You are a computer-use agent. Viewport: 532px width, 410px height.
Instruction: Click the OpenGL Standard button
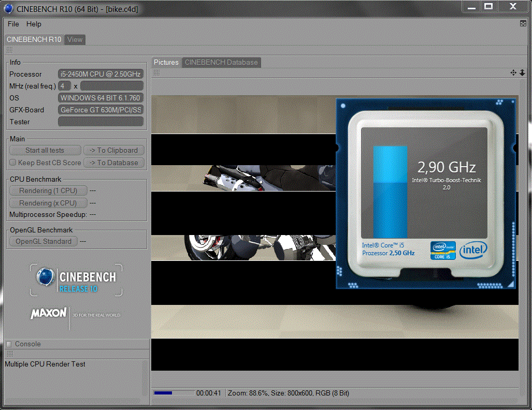point(44,241)
